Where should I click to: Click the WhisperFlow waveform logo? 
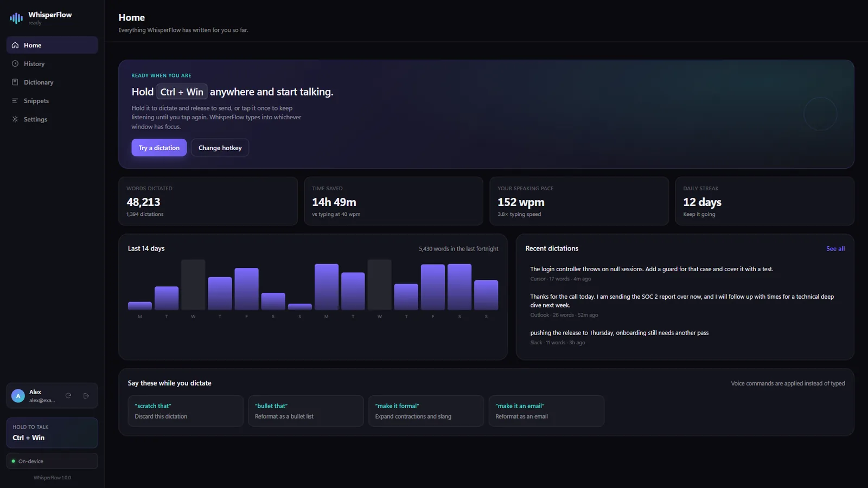16,18
